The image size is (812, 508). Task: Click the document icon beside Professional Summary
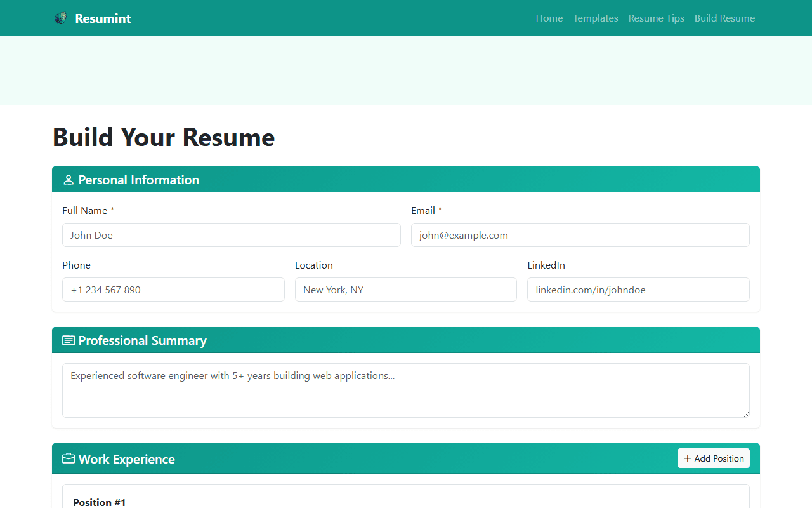(x=68, y=340)
